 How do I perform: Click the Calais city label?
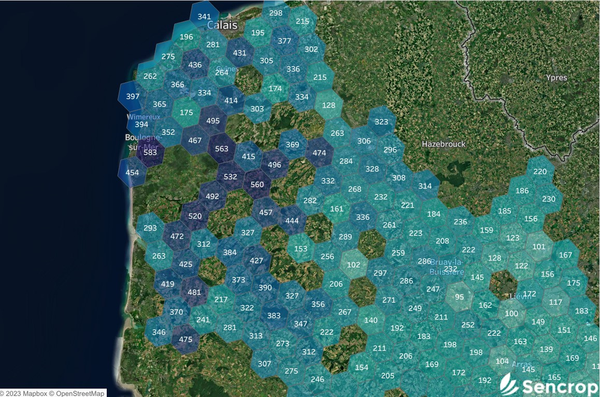222,25
